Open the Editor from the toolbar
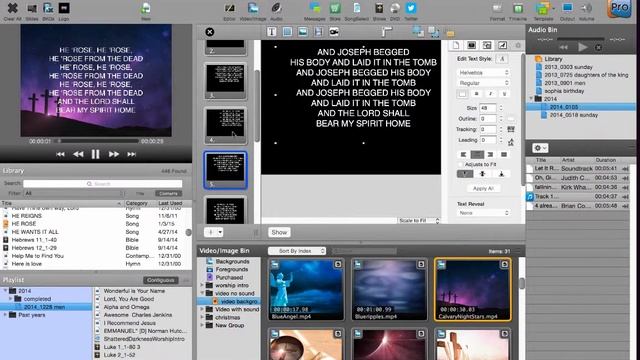This screenshot has height=360, width=640. (x=230, y=8)
